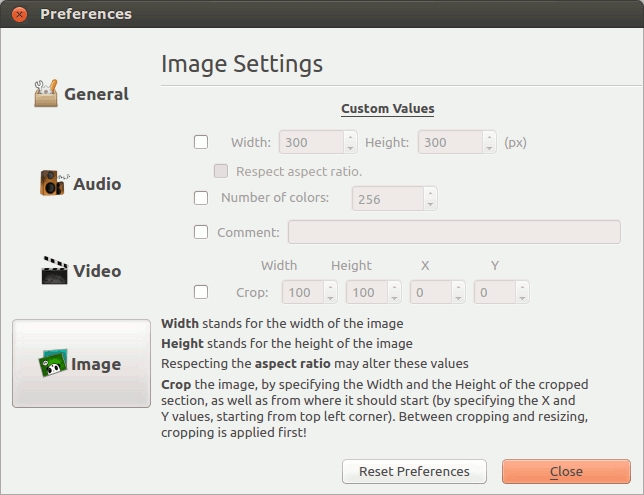Viewport: 644px width, 495px height.
Task: Toggle Respect aspect ratio checkbox
Action: point(221,171)
